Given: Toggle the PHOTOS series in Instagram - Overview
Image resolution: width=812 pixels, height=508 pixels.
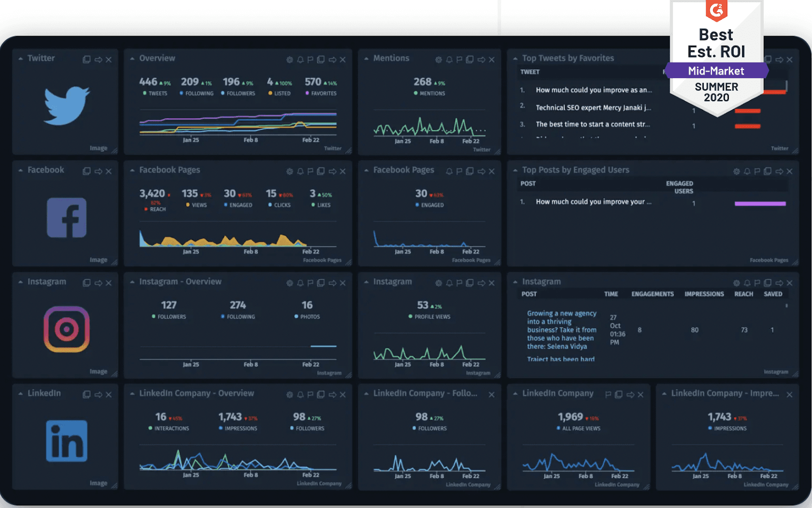Looking at the screenshot, I should (x=307, y=317).
